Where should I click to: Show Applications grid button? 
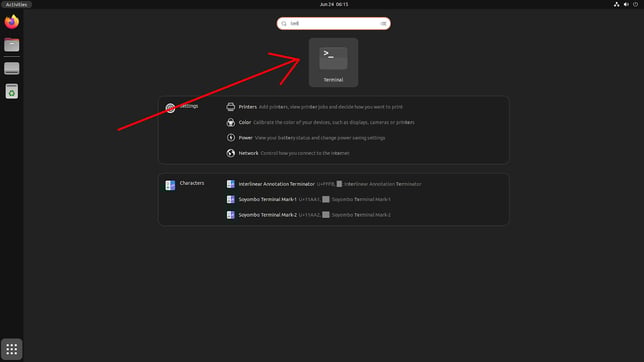tap(12, 349)
